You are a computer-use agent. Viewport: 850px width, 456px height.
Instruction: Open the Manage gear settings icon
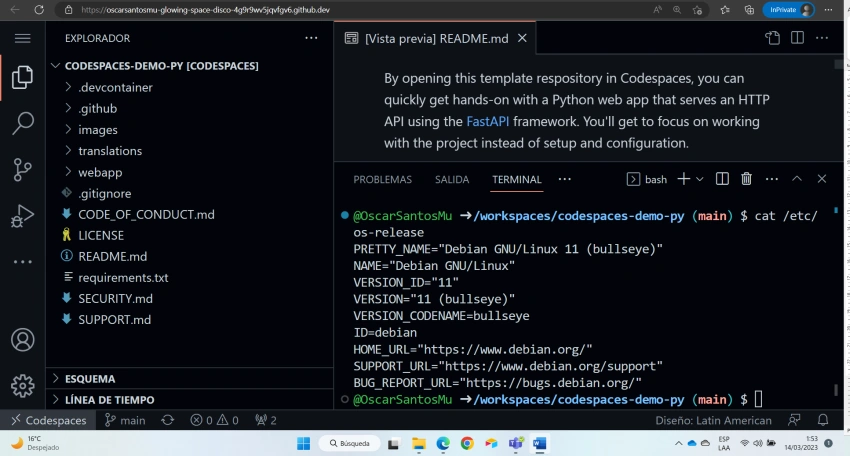(22, 386)
